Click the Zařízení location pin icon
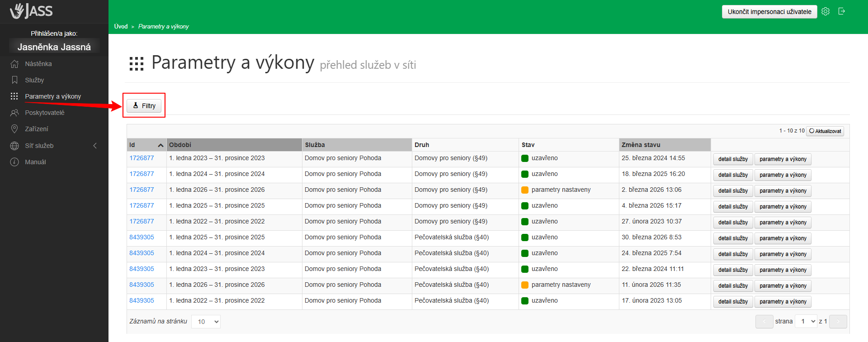This screenshot has height=342, width=868. tap(14, 129)
